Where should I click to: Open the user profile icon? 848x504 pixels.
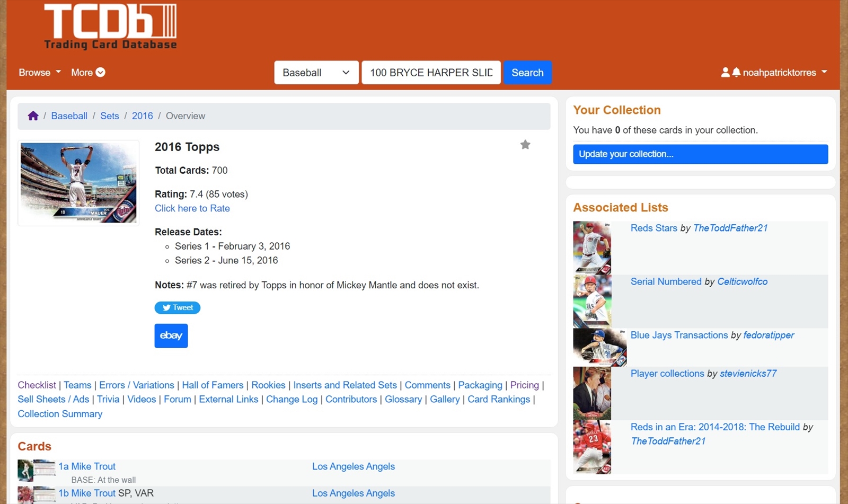(725, 72)
